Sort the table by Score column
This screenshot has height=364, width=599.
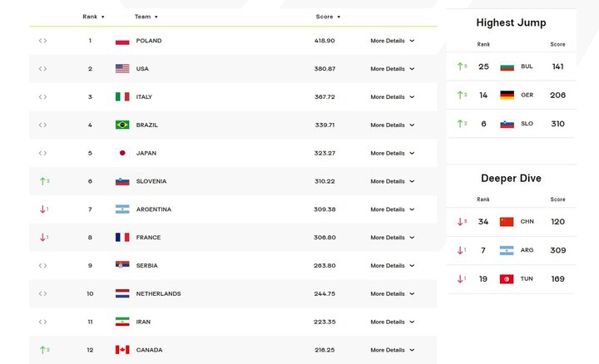pyautogui.click(x=328, y=17)
